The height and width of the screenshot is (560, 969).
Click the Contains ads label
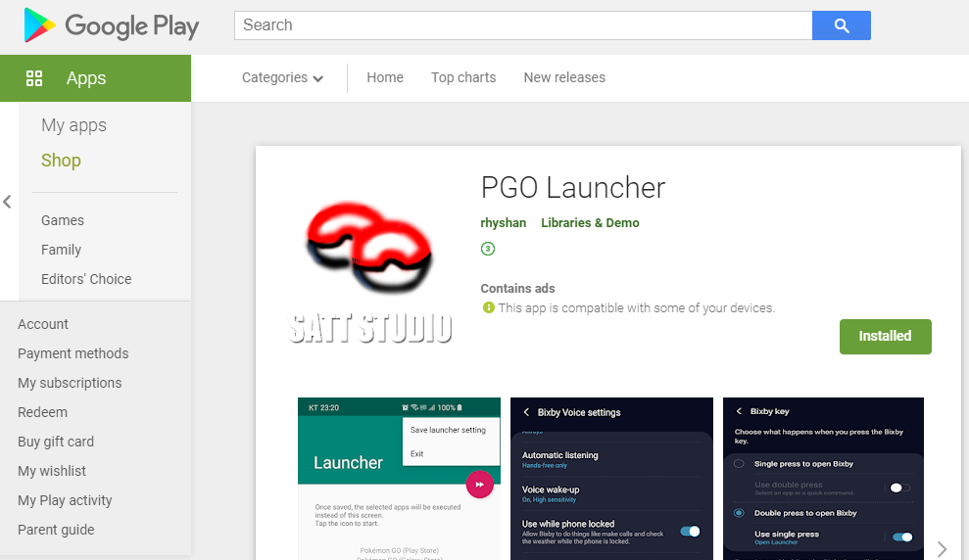518,289
